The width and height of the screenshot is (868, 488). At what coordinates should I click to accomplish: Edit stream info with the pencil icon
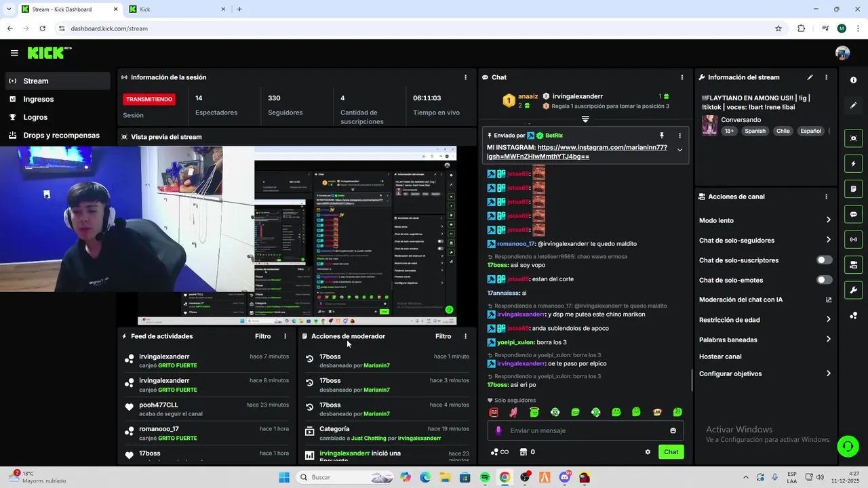[810, 77]
